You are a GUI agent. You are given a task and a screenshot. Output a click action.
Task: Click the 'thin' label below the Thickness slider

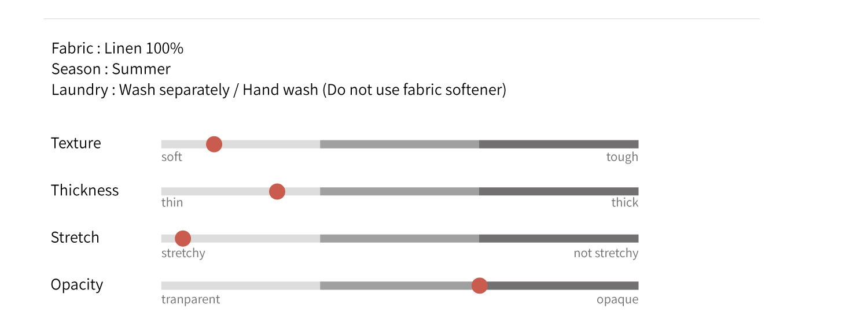pyautogui.click(x=172, y=203)
